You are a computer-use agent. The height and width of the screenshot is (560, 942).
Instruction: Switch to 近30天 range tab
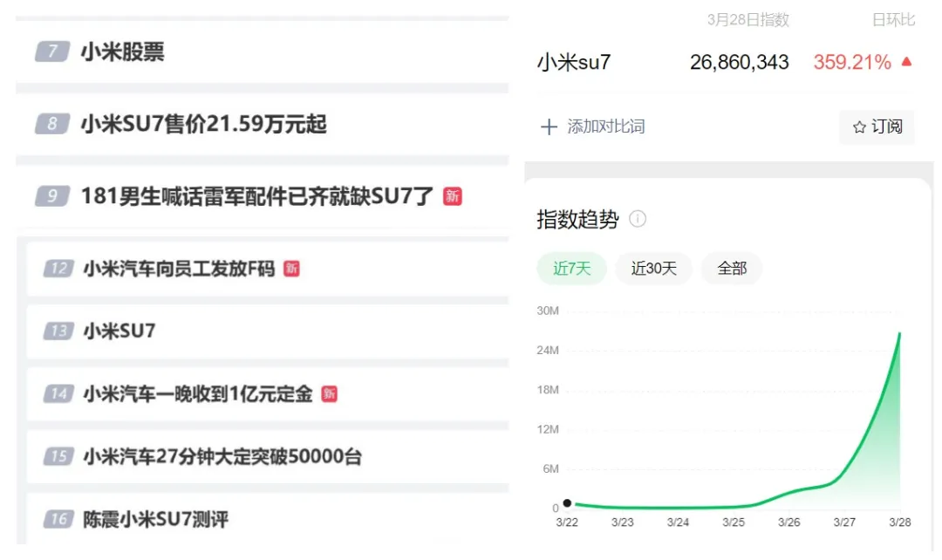coord(653,268)
